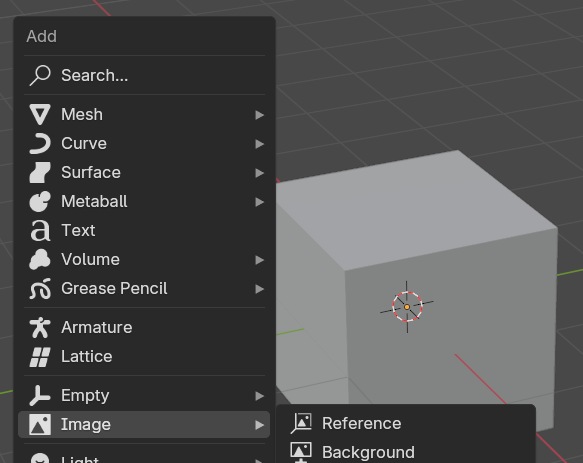The height and width of the screenshot is (463, 583).
Task: Choose Curve from the Add menu
Action: point(144,143)
